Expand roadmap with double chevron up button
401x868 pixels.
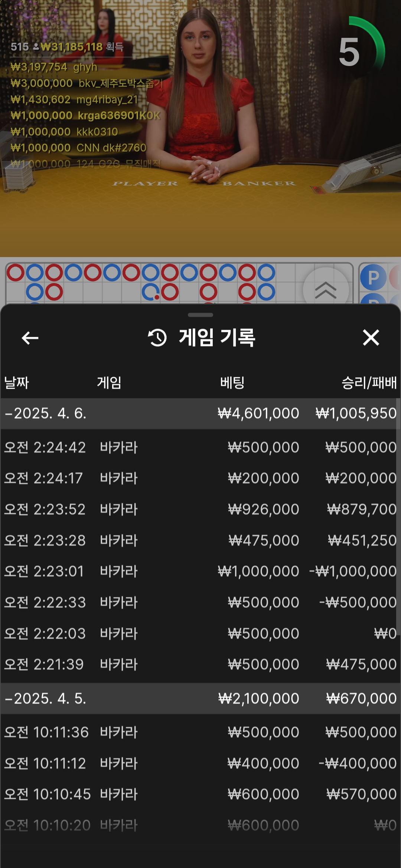click(326, 290)
